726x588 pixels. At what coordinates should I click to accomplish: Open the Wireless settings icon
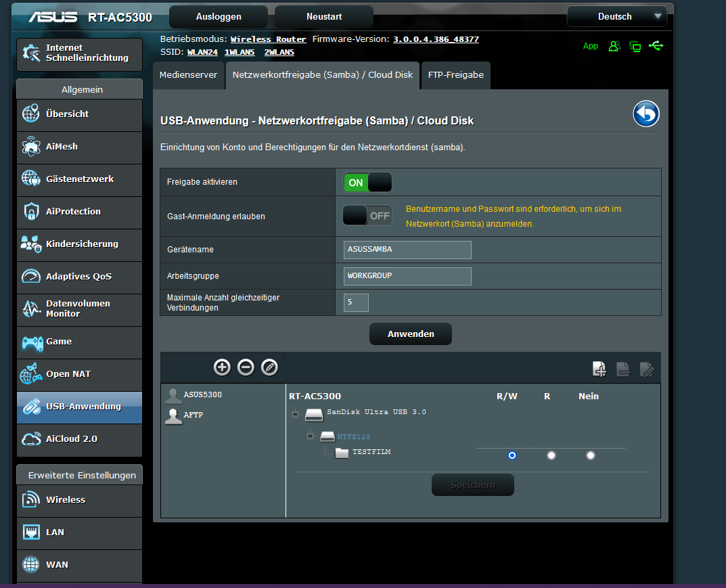point(31,499)
